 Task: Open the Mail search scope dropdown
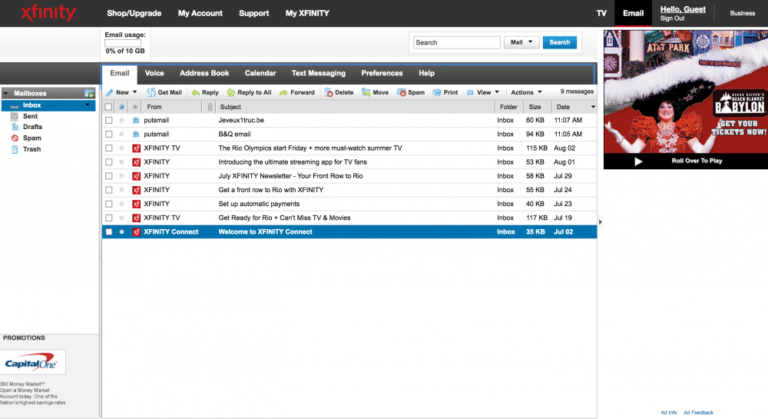tap(522, 42)
